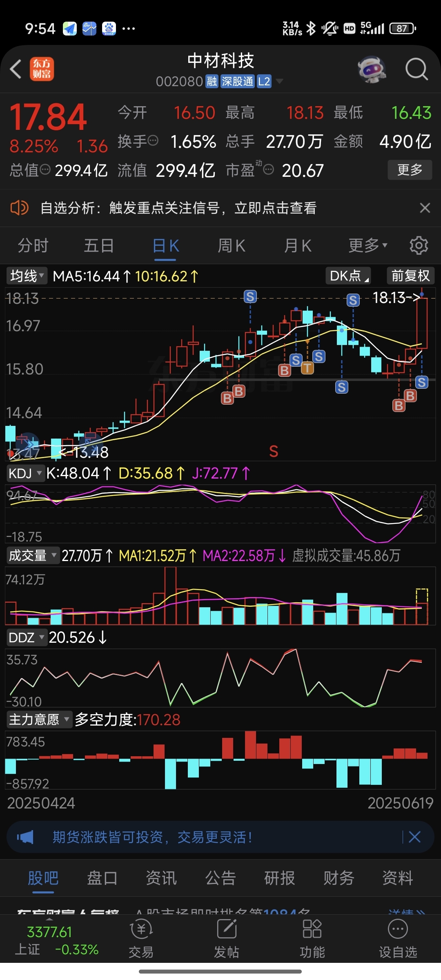Tap the orange T marker on candlestick chart

tap(307, 368)
